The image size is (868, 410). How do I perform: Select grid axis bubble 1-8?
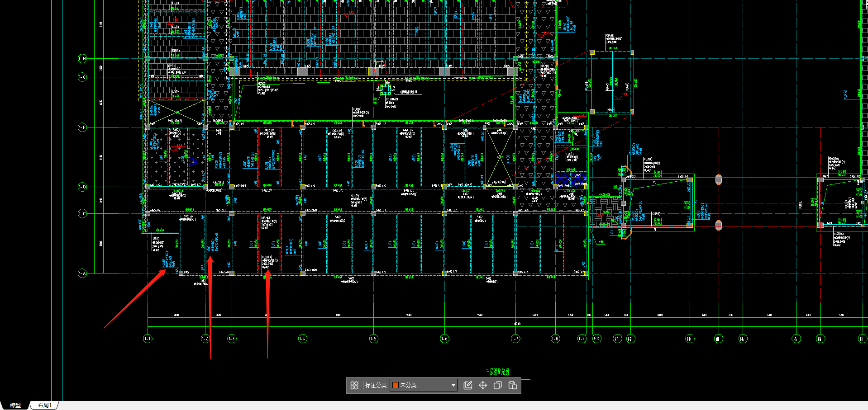(555, 339)
